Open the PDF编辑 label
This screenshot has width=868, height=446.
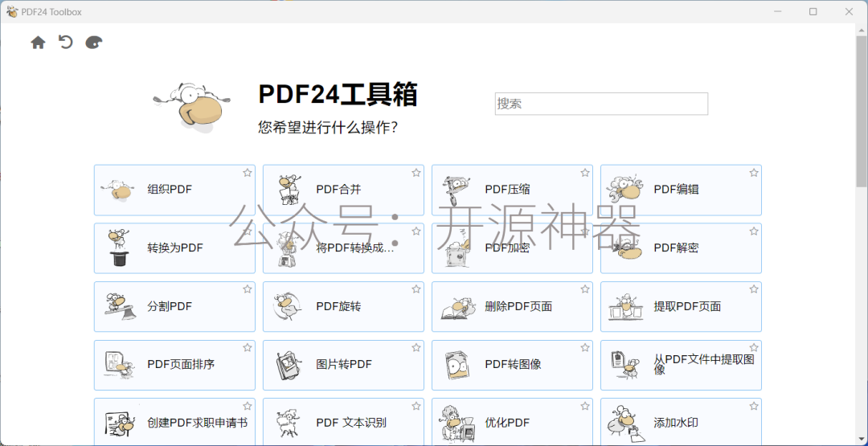point(677,190)
